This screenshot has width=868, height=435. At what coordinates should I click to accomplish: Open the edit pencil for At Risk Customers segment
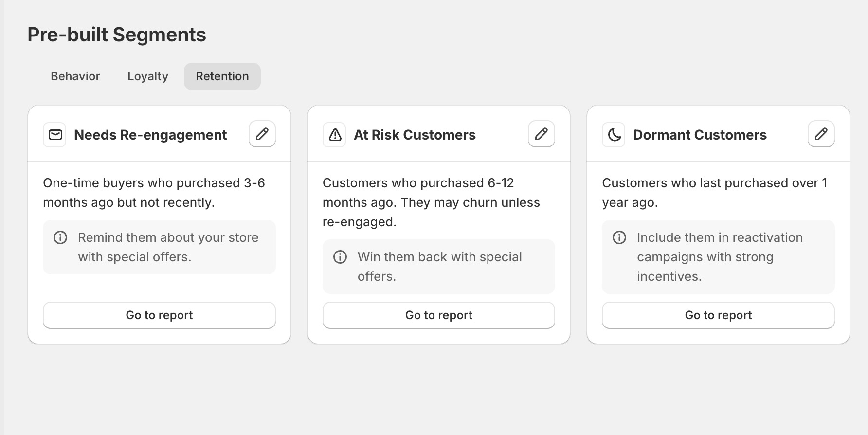[x=541, y=134]
